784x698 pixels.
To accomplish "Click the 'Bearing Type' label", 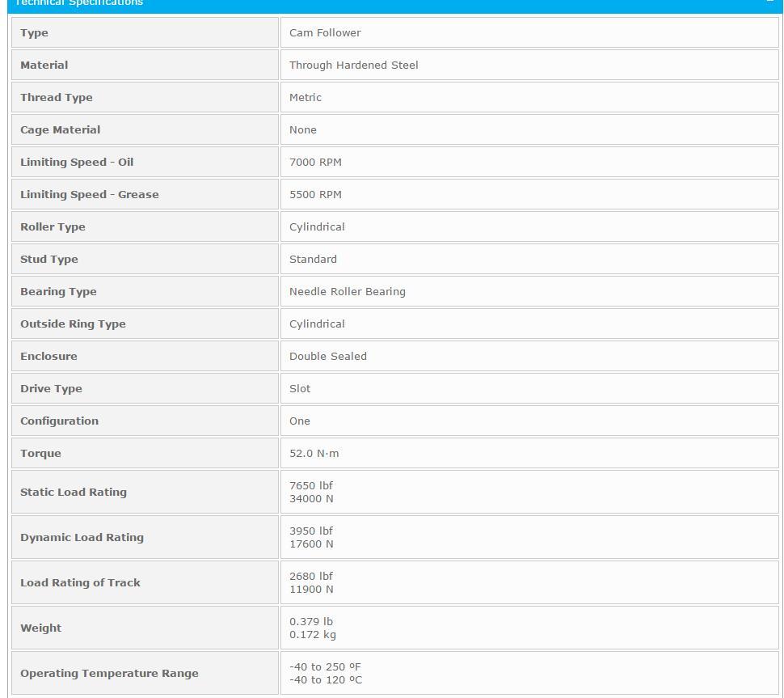I will tap(58, 292).
